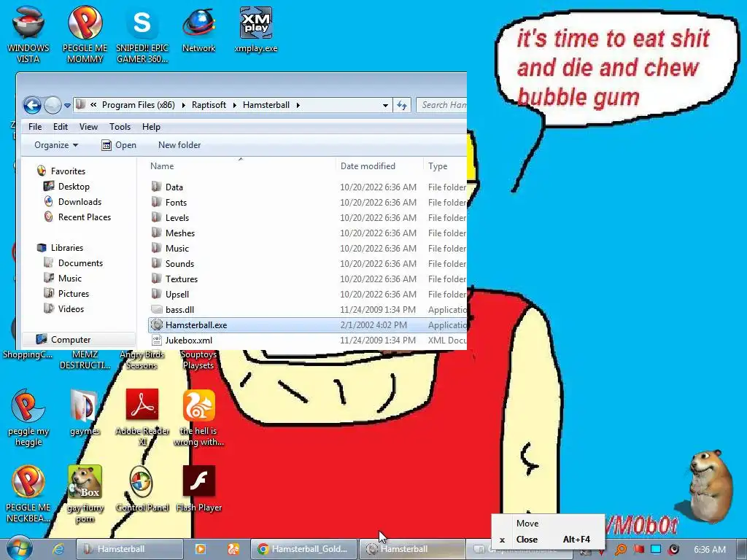Click the Explorer Forward arrow button

pos(53,105)
